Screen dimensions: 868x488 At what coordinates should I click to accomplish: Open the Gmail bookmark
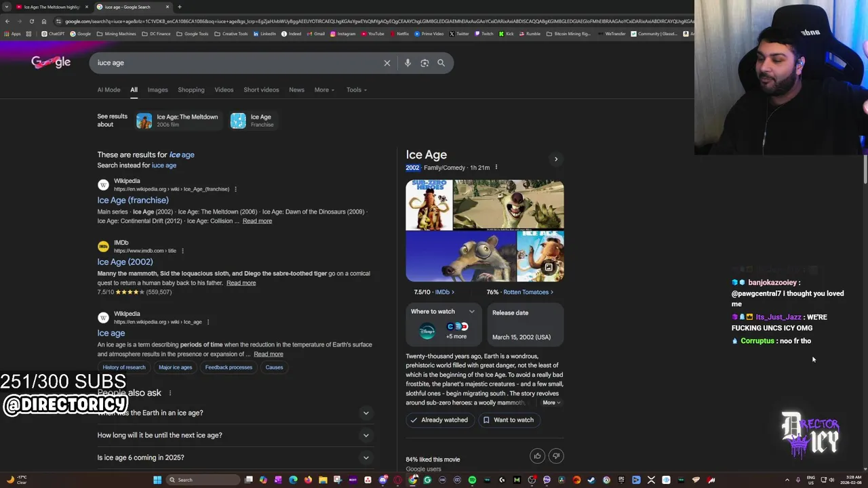315,34
